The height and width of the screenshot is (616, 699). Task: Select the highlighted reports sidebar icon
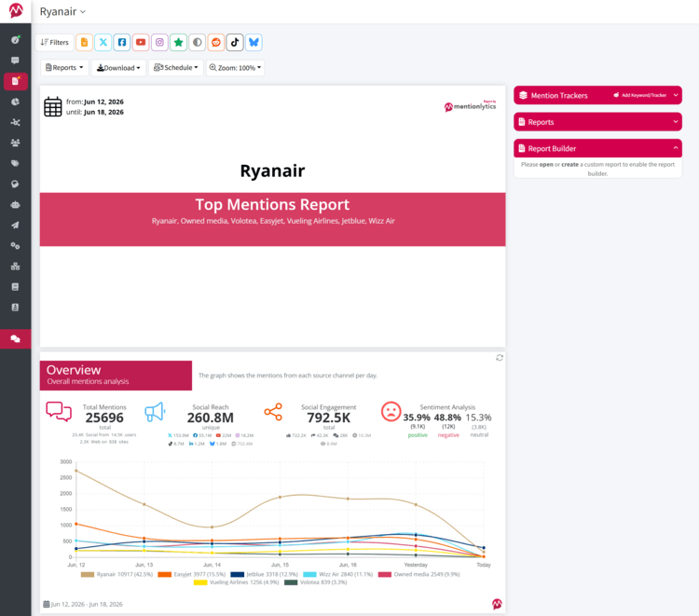pos(16,81)
